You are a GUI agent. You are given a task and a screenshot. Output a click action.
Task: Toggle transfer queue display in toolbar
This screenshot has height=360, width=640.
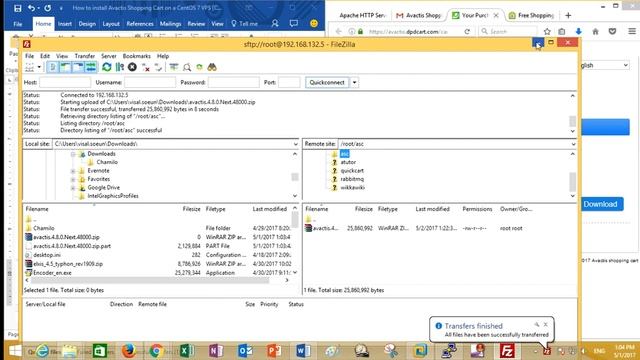tap(91, 67)
